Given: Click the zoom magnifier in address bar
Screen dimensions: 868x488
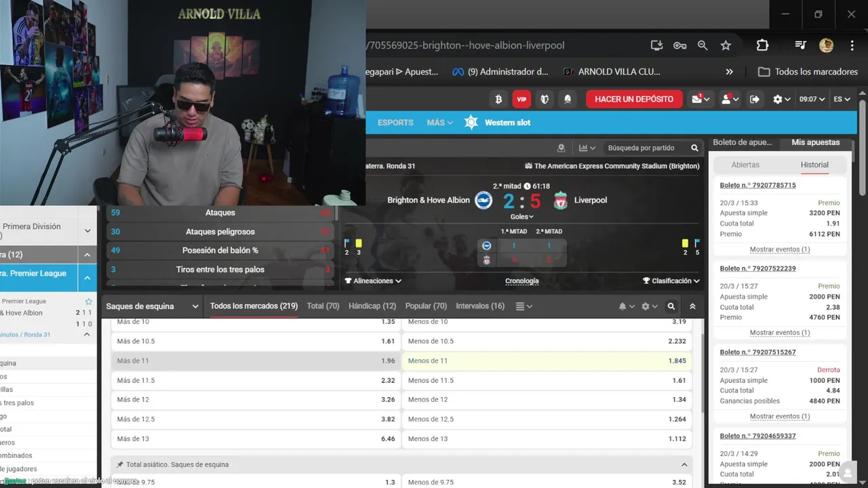Looking at the screenshot, I should pos(703,45).
